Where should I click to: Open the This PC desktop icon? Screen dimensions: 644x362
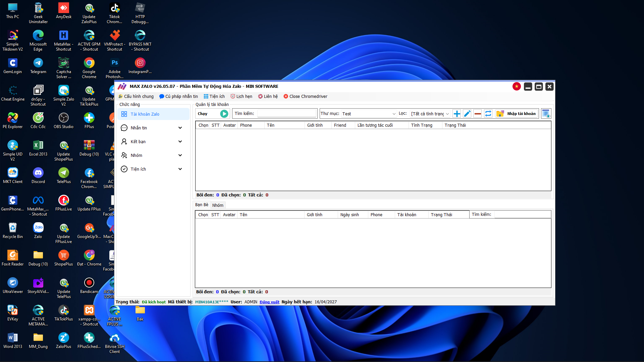click(13, 11)
